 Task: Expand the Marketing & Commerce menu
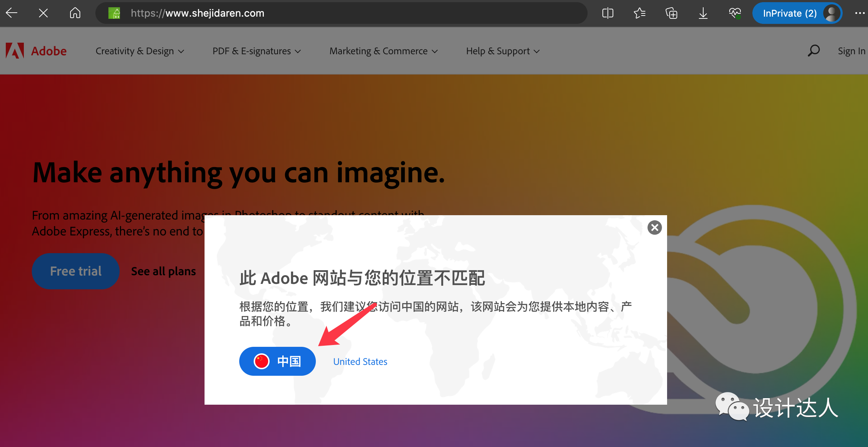(x=383, y=51)
